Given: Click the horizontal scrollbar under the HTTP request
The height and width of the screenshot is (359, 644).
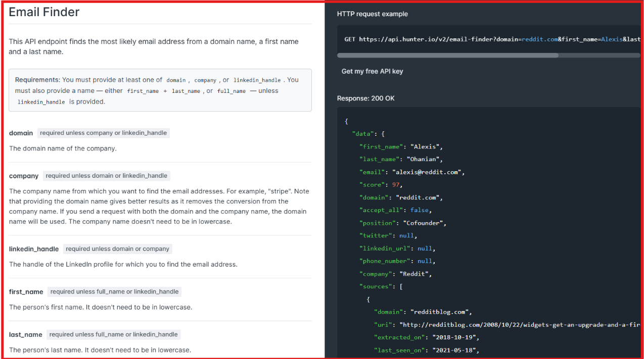Looking at the screenshot, I should click(448, 56).
